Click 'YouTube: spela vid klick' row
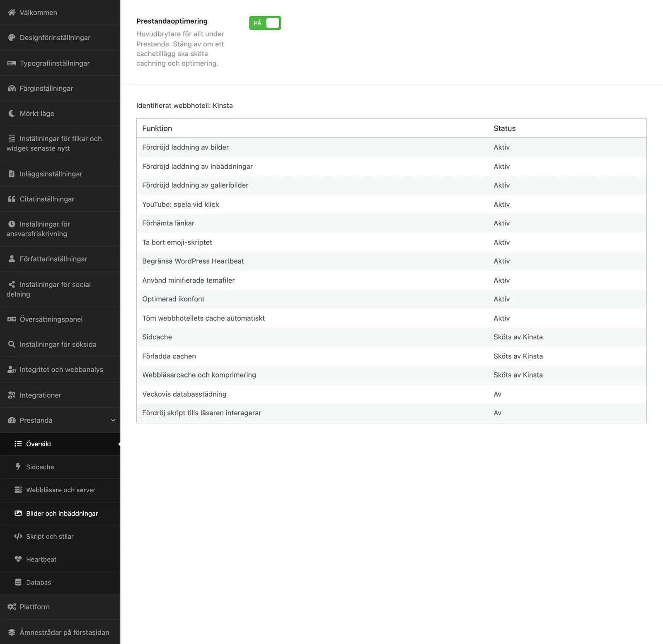 (392, 204)
